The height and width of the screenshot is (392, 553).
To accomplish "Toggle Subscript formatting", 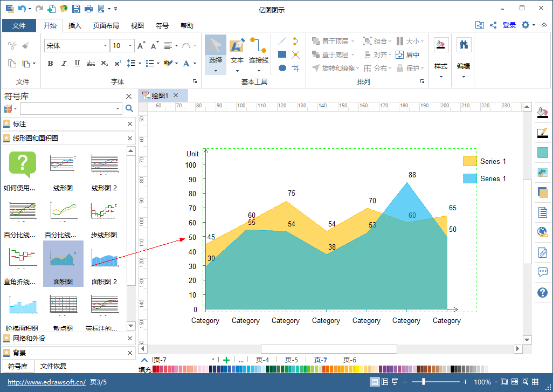I will coord(105,63).
